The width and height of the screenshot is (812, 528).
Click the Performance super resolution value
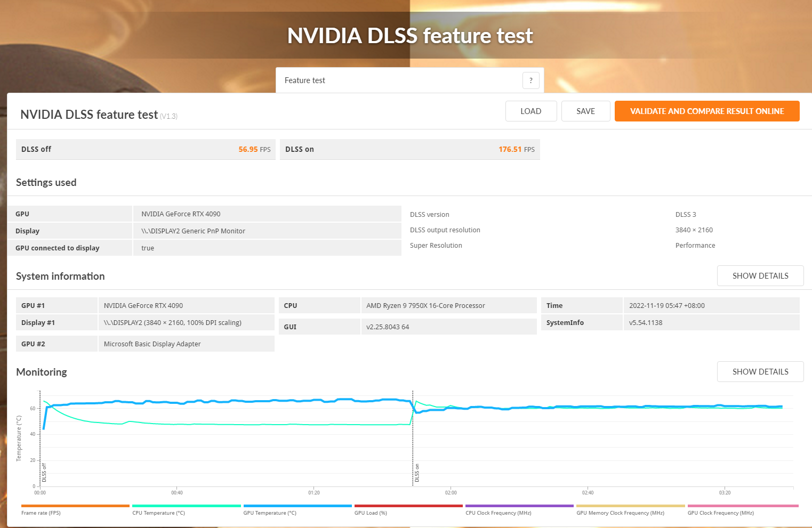(x=695, y=246)
